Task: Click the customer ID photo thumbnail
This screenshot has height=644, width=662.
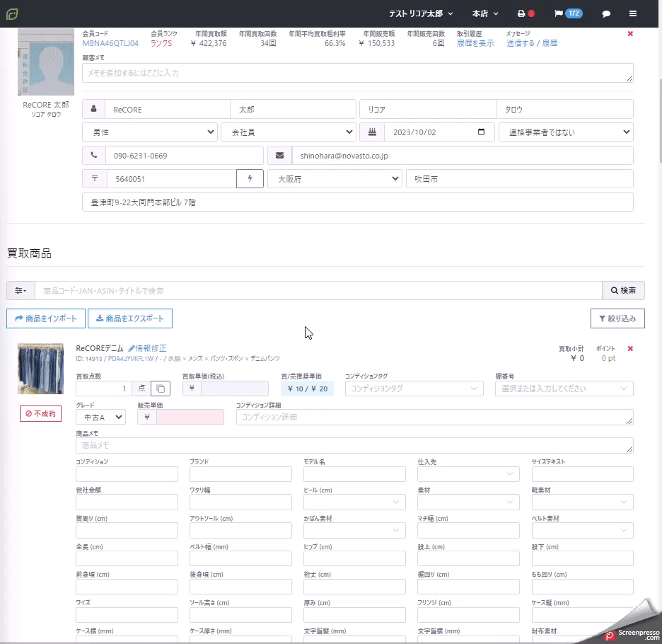Action: pos(46,62)
